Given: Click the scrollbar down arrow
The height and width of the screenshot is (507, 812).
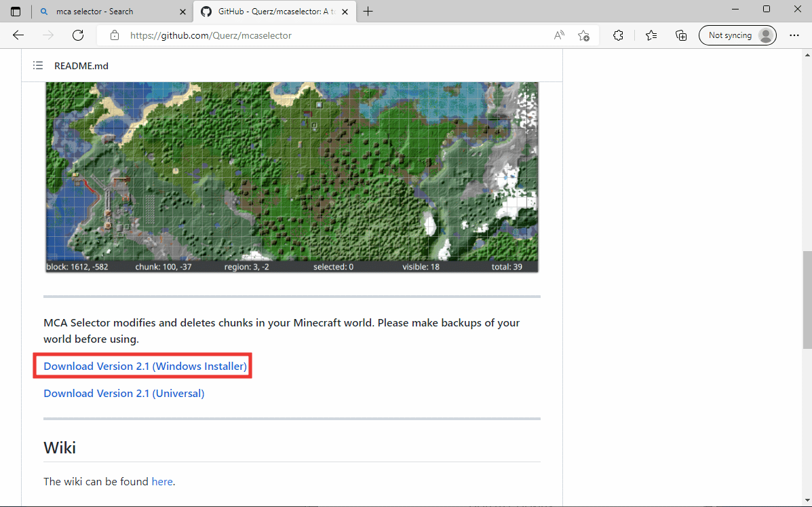Looking at the screenshot, I should 807,500.
